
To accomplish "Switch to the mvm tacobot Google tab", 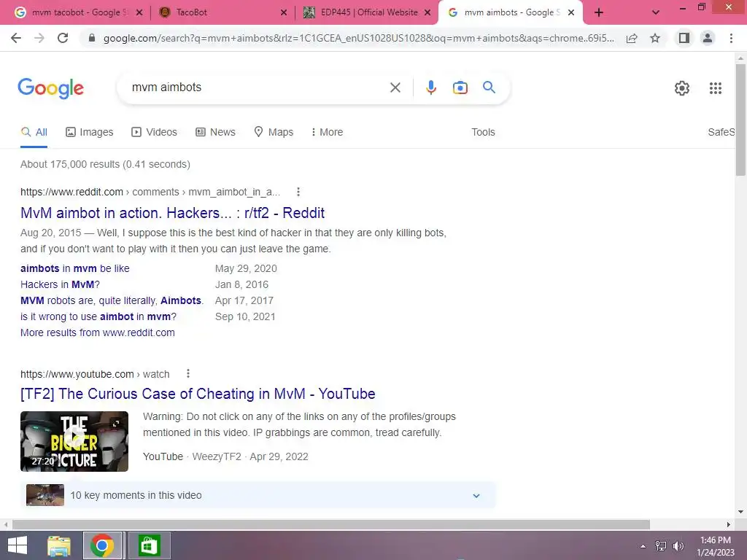I will click(80, 12).
